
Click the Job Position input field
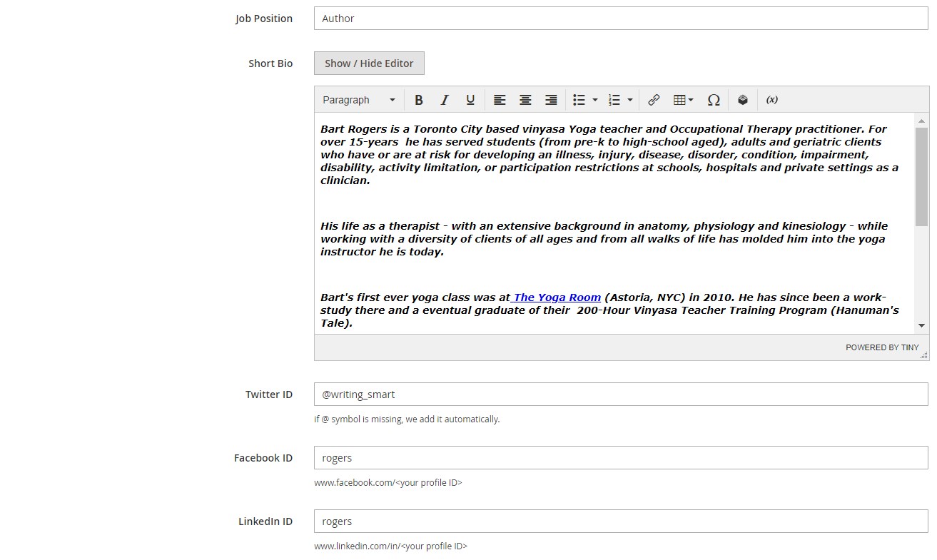pyautogui.click(x=621, y=19)
